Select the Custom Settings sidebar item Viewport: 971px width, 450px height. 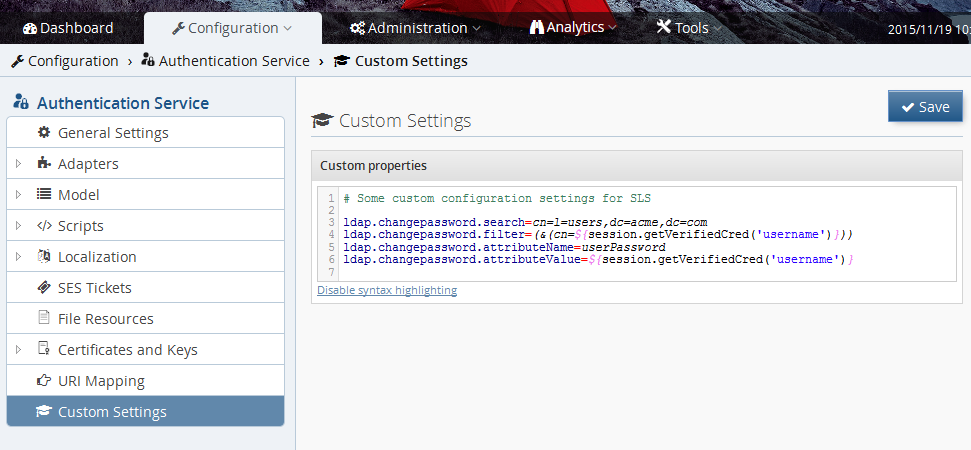coord(146,411)
